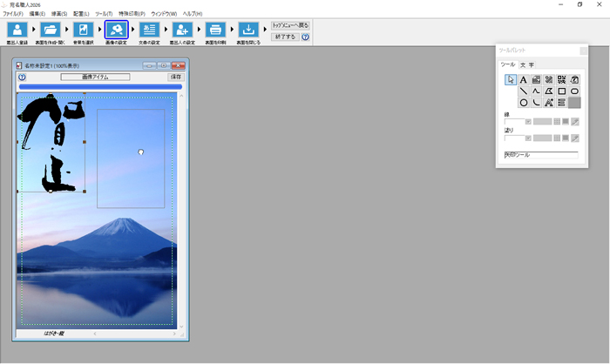
Task: Select the text 'A' tool in palette
Action: (524, 80)
